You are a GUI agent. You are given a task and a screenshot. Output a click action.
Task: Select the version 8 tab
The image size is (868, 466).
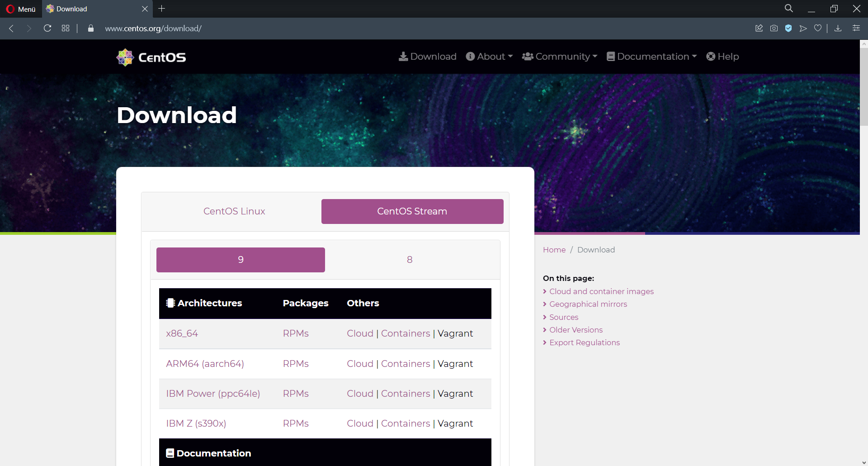[410, 260]
